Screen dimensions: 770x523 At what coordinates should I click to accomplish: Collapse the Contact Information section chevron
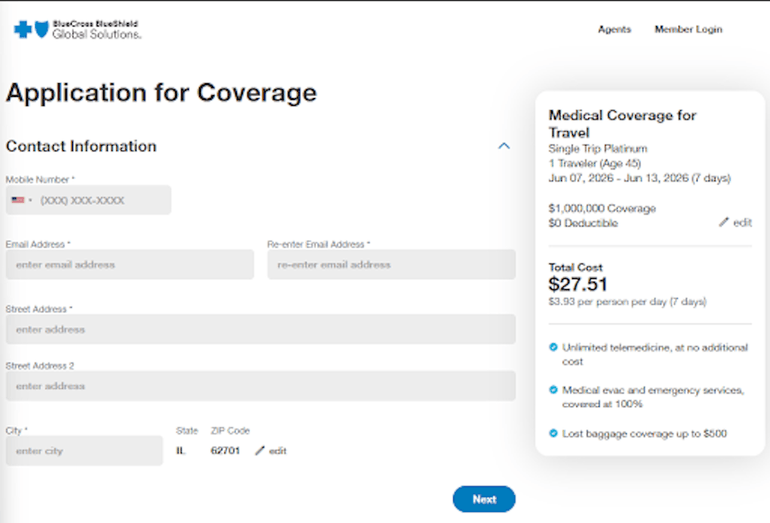[x=504, y=146]
